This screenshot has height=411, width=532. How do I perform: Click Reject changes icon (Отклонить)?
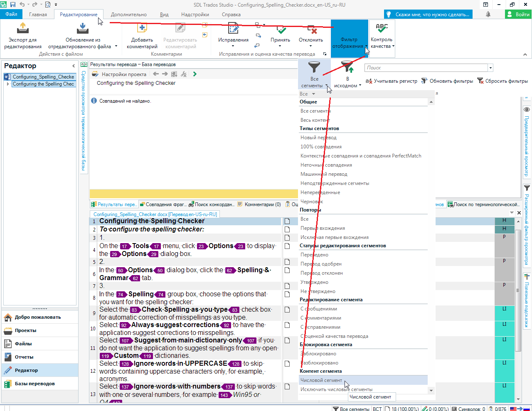pos(311,30)
